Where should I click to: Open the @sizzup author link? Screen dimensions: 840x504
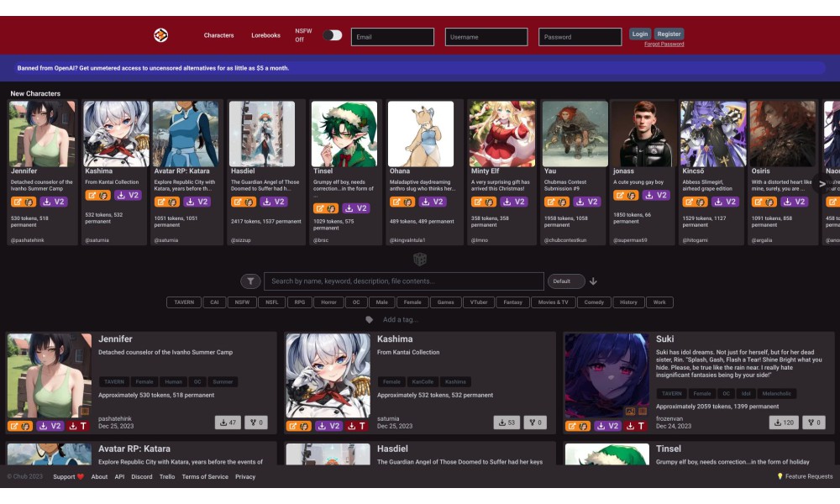click(x=240, y=240)
